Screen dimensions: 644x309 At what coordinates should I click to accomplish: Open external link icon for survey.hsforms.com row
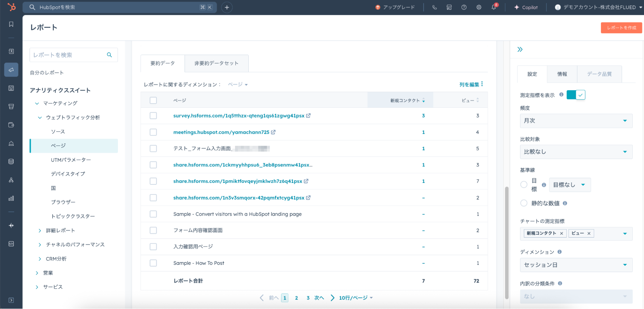[x=308, y=116]
